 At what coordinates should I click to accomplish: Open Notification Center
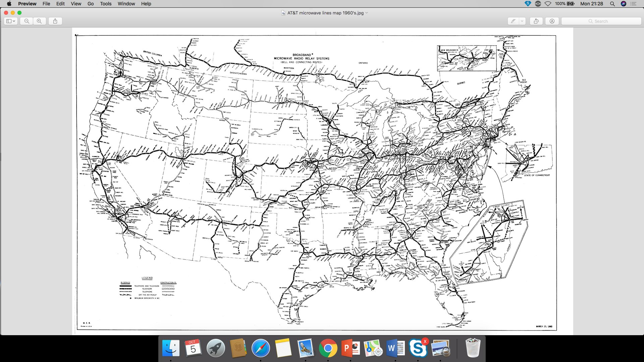(634, 4)
